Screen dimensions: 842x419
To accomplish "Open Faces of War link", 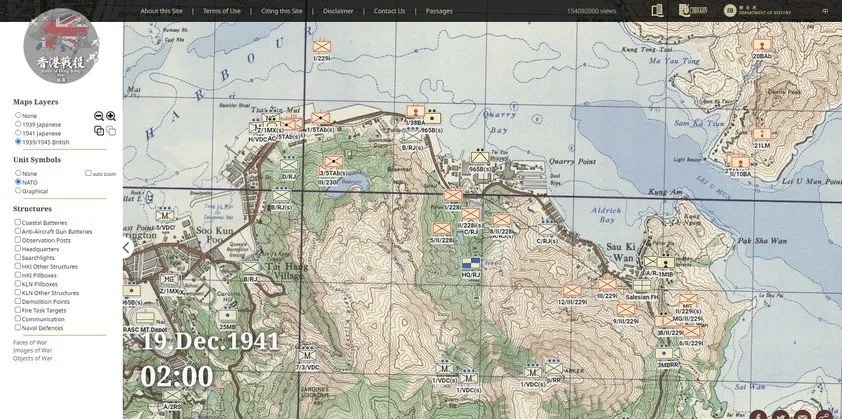I will (30, 342).
